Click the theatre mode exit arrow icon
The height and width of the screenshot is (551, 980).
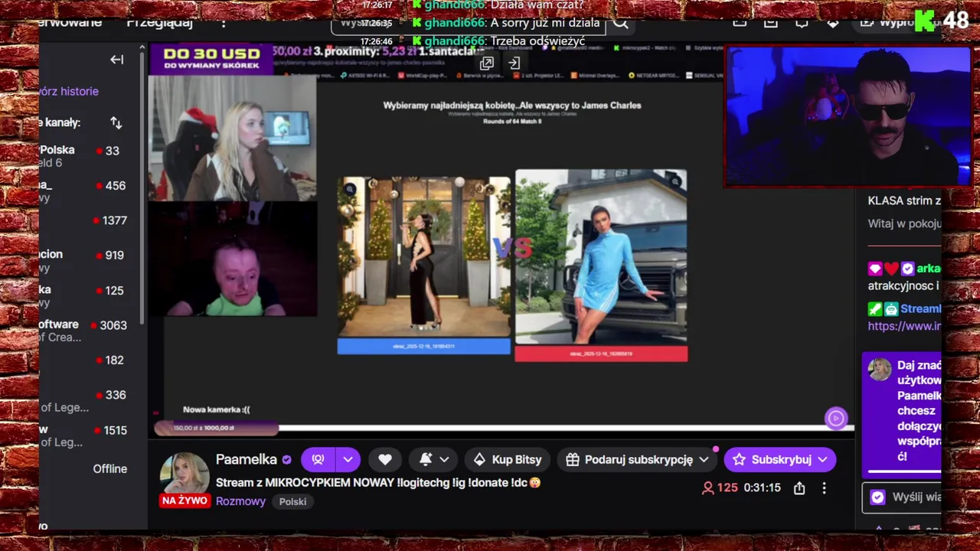[x=514, y=64]
